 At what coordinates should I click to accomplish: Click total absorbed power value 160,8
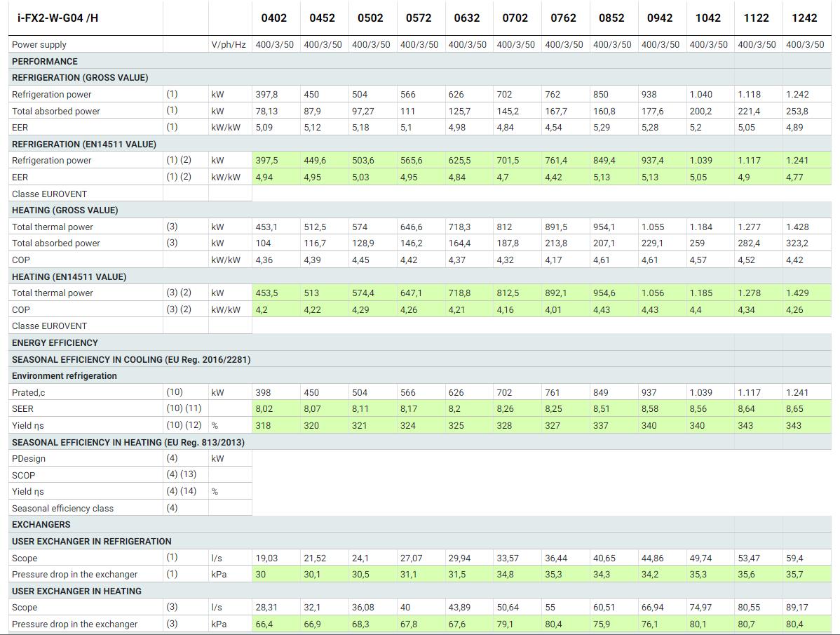(x=604, y=111)
